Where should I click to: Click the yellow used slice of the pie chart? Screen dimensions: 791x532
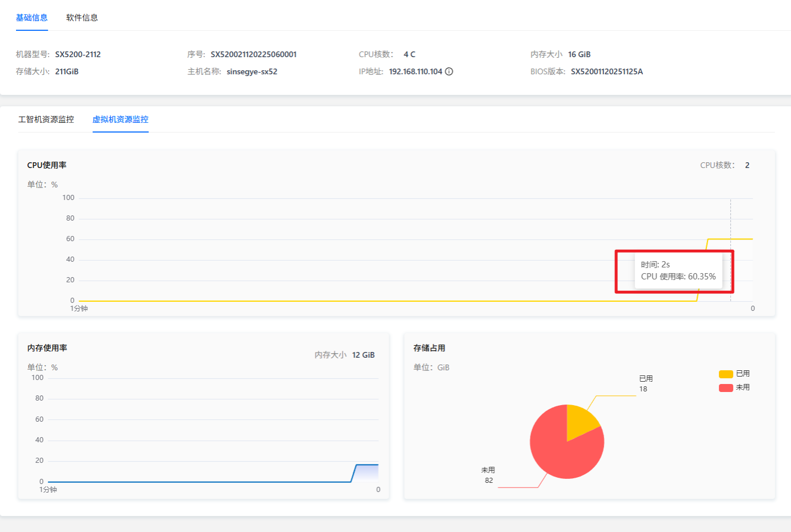click(580, 422)
